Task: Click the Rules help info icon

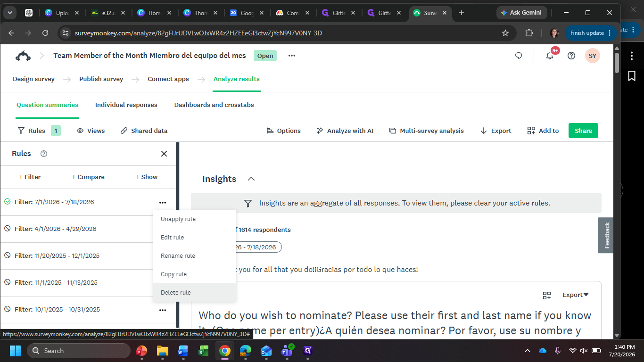Action: coord(44,154)
